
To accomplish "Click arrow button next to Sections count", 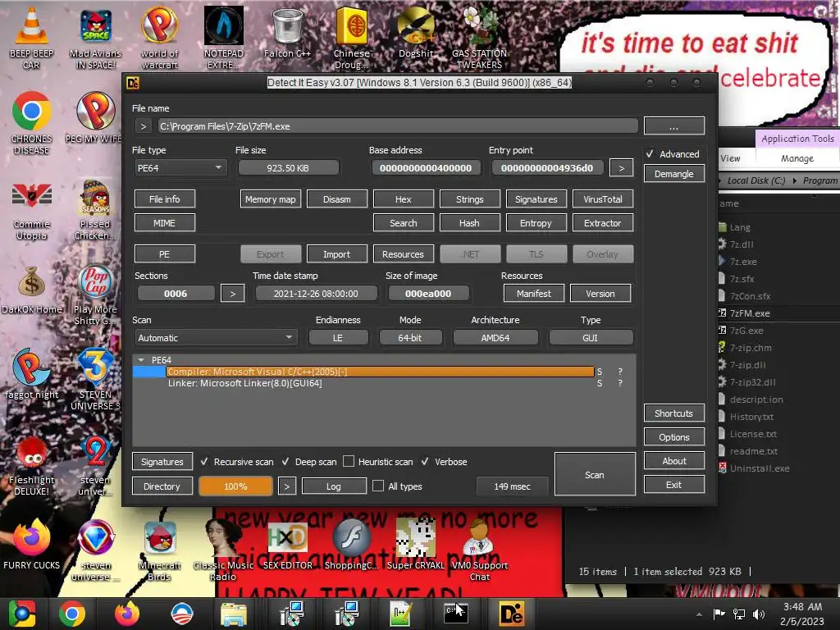I will click(232, 294).
